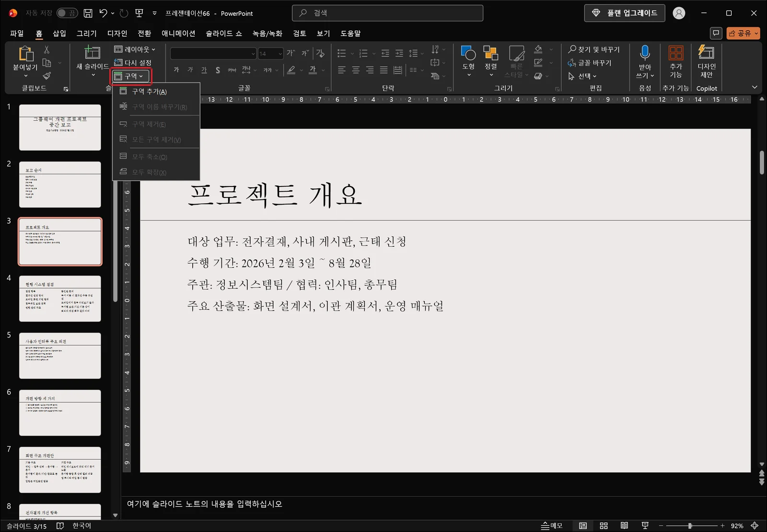Expand the 레이아웃 layout dropdown

(135, 49)
